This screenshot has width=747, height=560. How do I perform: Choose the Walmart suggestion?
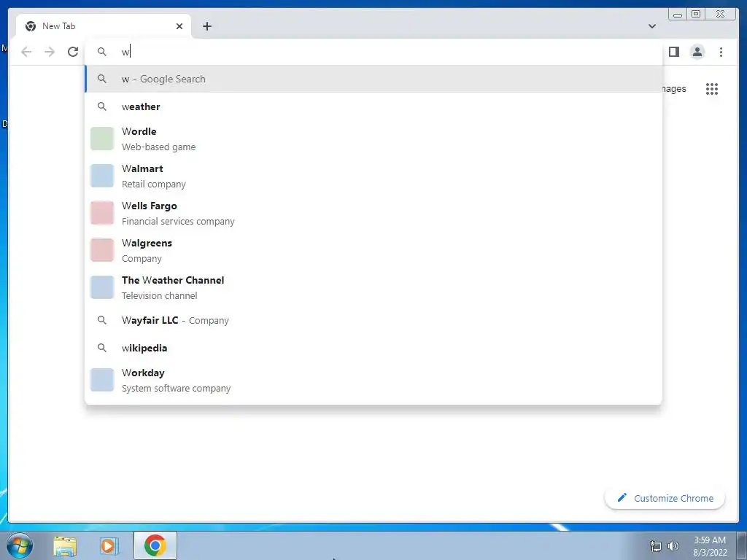coord(374,176)
